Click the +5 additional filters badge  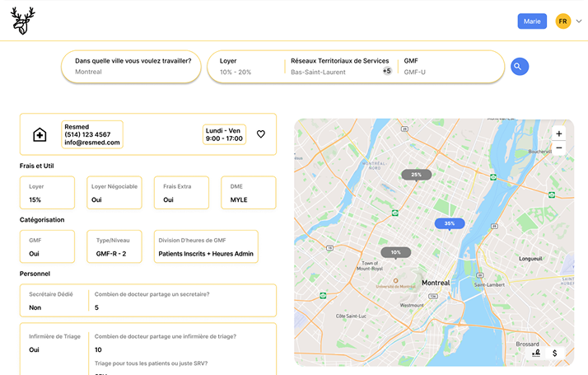point(387,72)
